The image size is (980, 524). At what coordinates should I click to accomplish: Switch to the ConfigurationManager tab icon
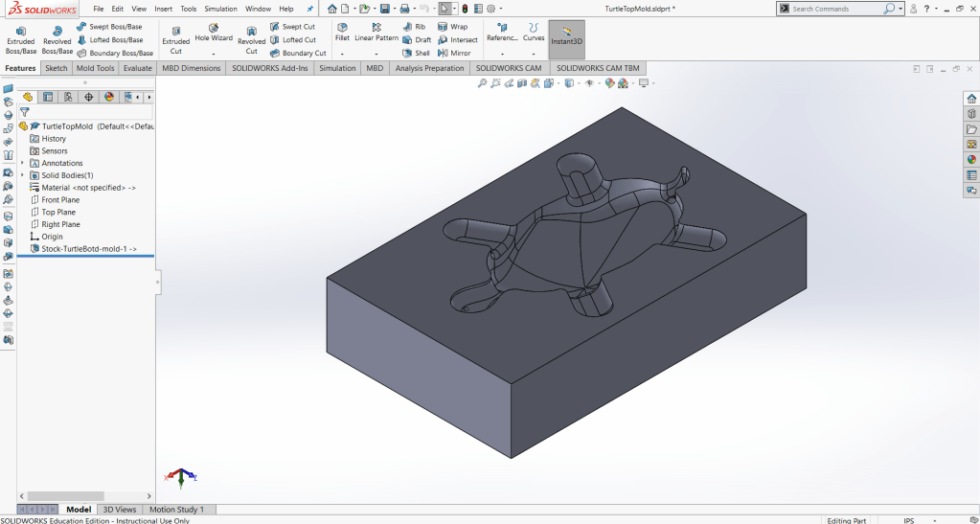click(68, 97)
